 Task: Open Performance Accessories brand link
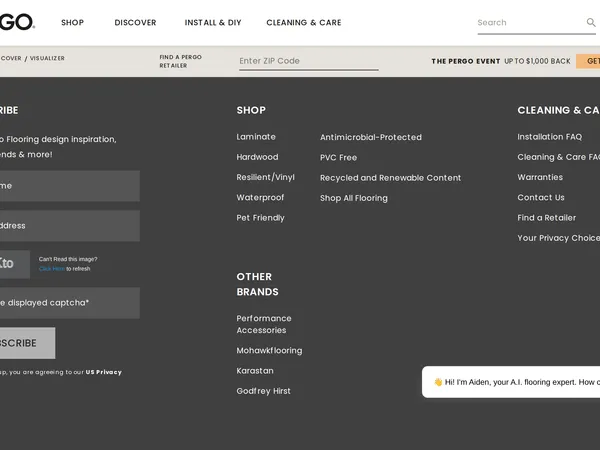click(264, 324)
